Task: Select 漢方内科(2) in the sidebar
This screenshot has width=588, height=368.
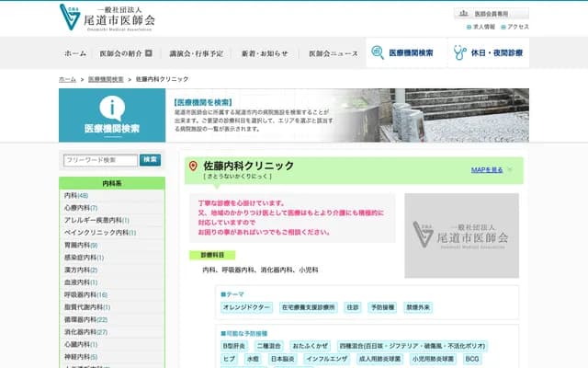Action: point(81,270)
